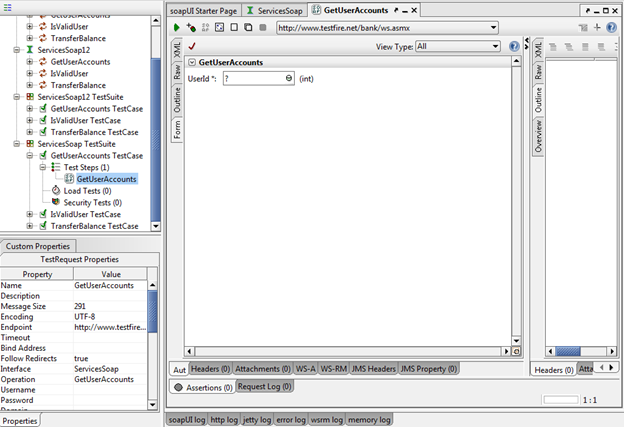Click the Add assertion icon in request toolbar
The width and height of the screenshot is (624, 427).
[191, 28]
